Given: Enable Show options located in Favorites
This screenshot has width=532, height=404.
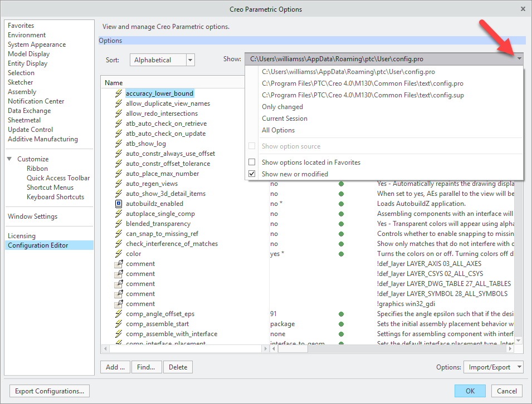Looking at the screenshot, I should (252, 162).
